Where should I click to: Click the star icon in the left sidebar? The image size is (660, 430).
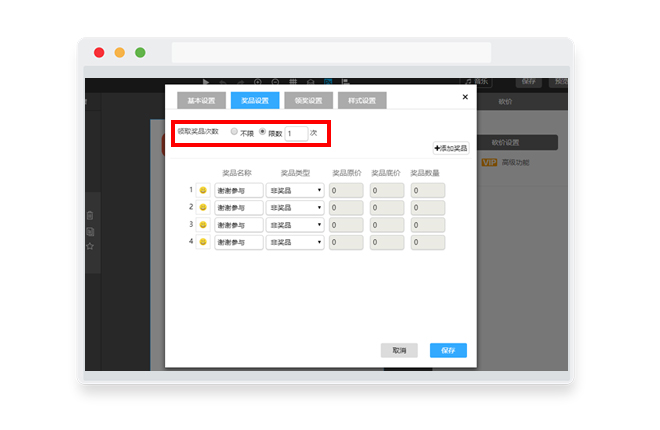point(90,246)
